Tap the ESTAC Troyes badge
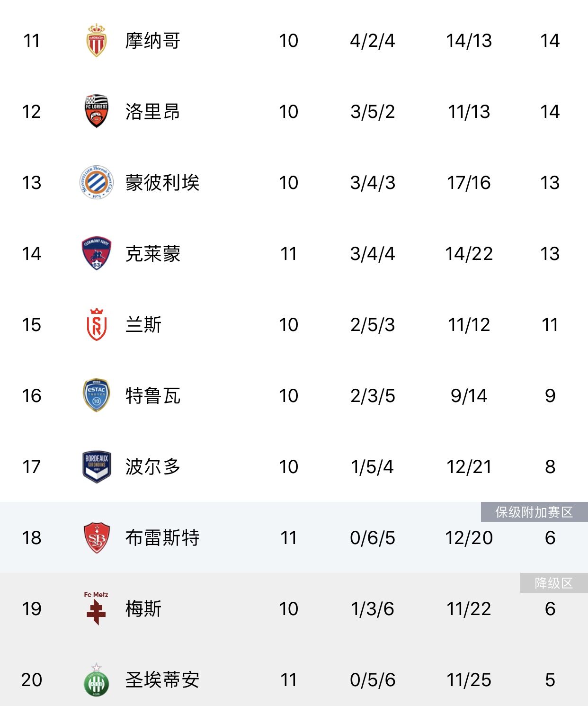The height and width of the screenshot is (706, 588). (97, 395)
